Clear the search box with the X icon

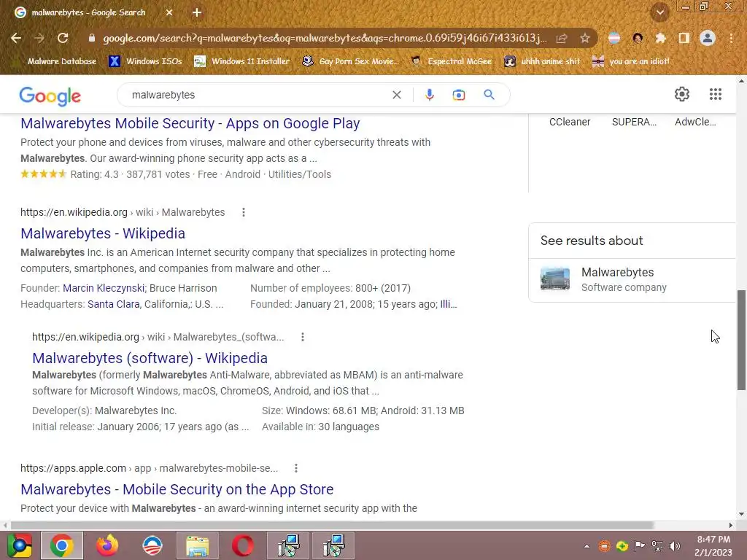(396, 95)
